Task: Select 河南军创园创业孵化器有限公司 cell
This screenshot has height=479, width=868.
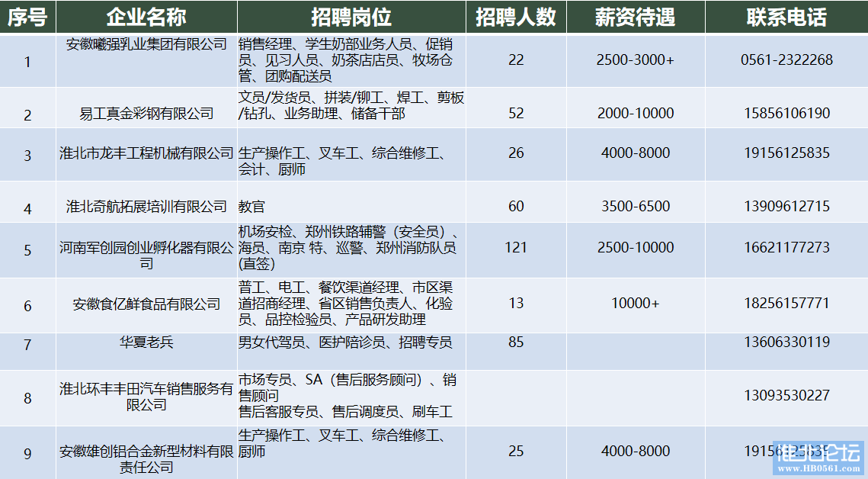Action: [146, 255]
